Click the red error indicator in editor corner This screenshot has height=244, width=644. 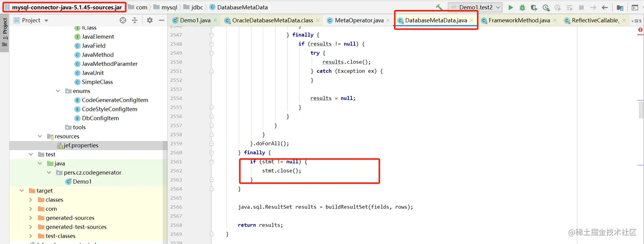click(640, 30)
